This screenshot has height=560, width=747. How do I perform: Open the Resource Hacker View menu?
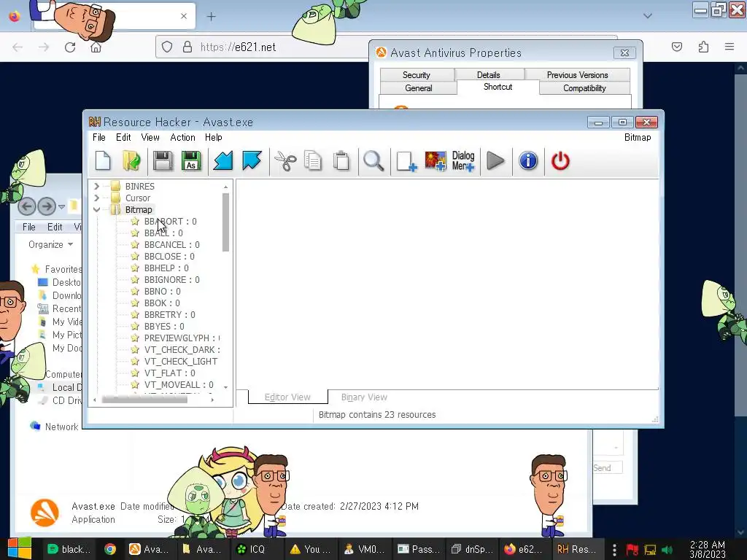point(150,137)
